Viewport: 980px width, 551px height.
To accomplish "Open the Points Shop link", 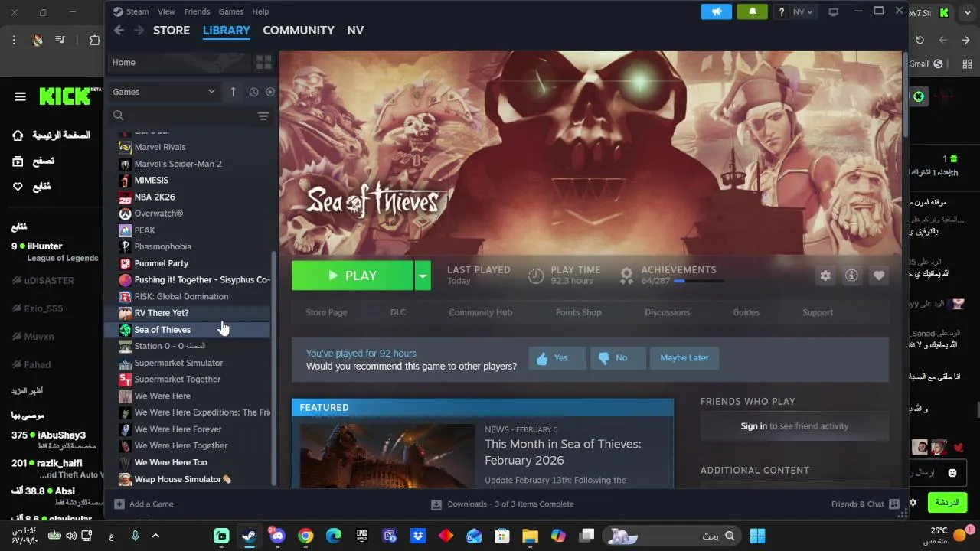I will pos(578,312).
